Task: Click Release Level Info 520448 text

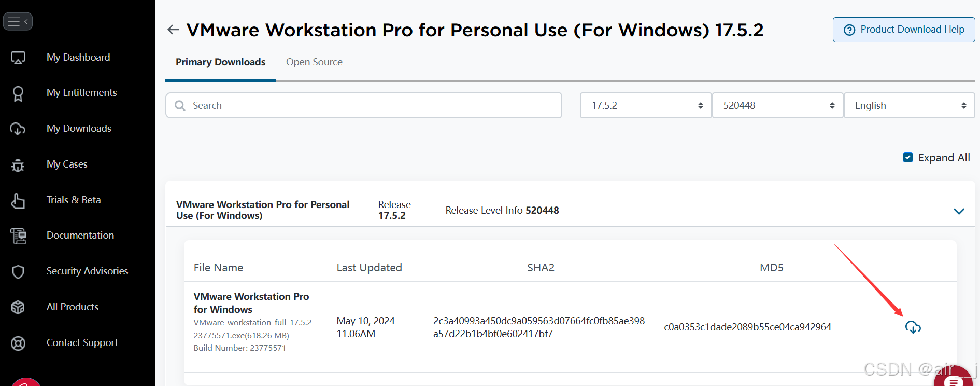Action: pos(502,210)
